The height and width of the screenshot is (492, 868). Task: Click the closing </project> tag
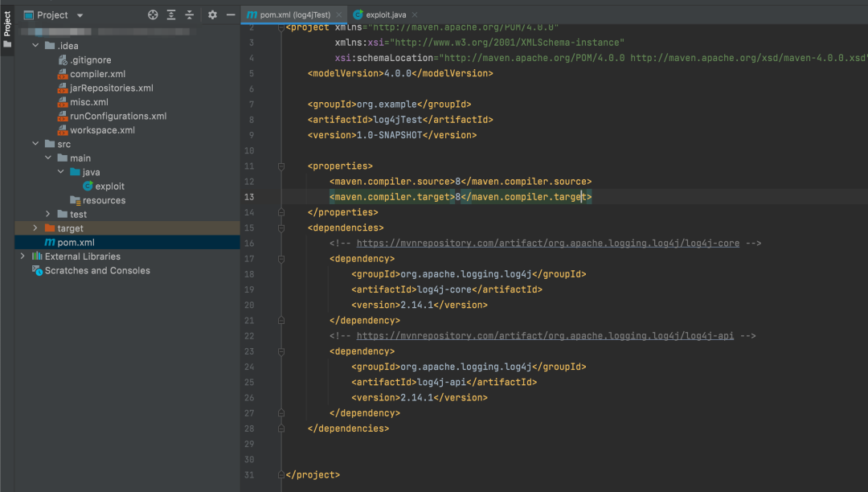tap(313, 475)
